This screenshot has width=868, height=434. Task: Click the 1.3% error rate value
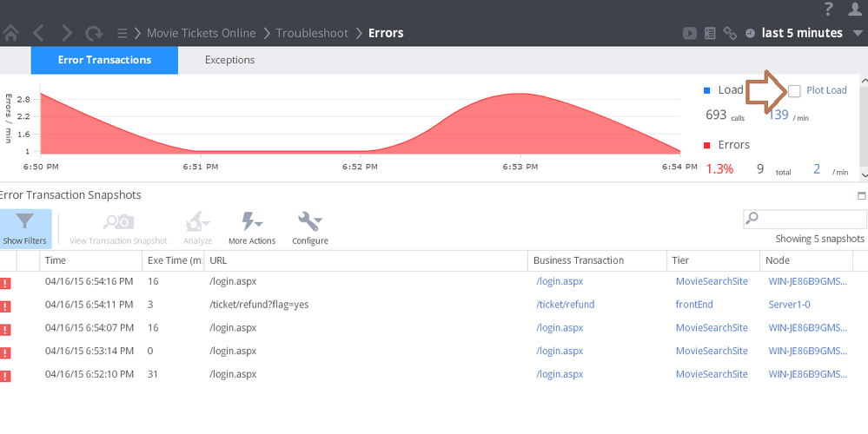(719, 169)
